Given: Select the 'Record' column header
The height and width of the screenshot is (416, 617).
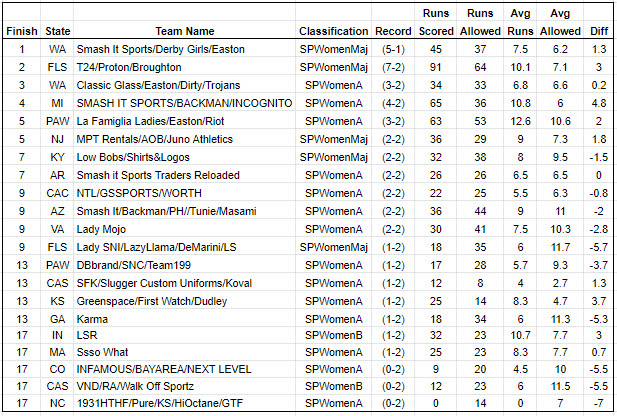Looking at the screenshot, I should point(393,31).
